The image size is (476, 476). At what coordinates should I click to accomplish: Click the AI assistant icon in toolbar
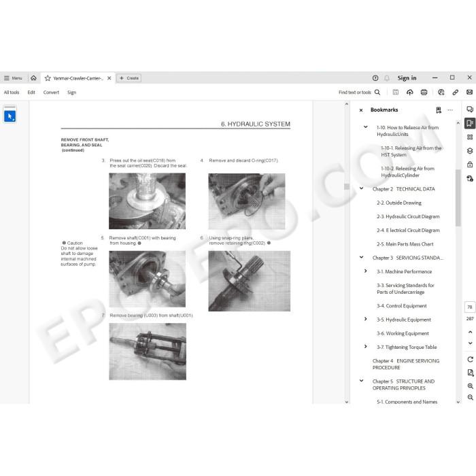click(441, 92)
